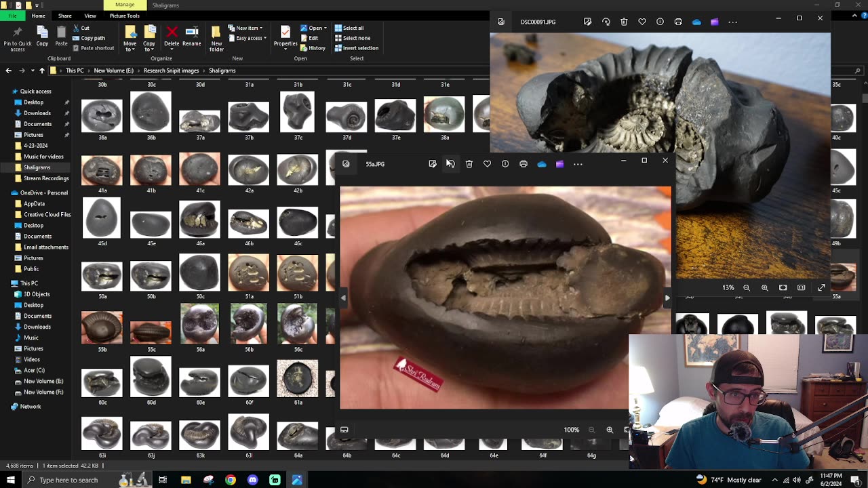Click Research Snipit images in address bar
Screen dimensions: 868x488
(x=171, y=70)
